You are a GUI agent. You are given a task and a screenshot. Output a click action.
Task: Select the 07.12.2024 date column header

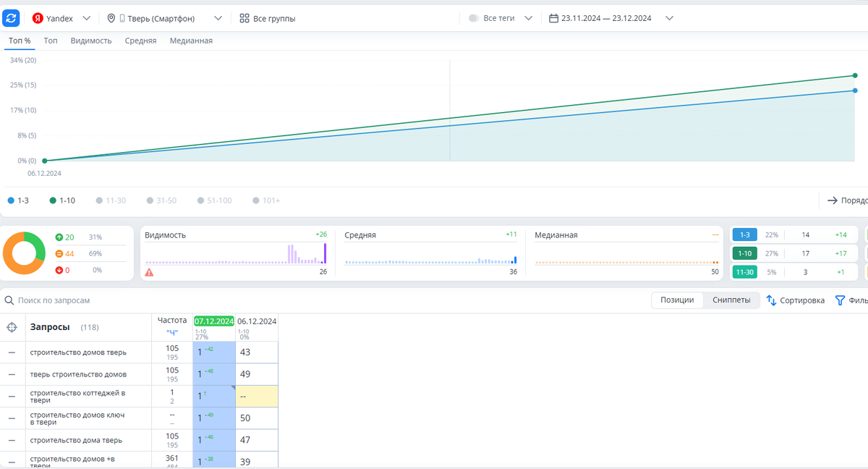tap(214, 321)
